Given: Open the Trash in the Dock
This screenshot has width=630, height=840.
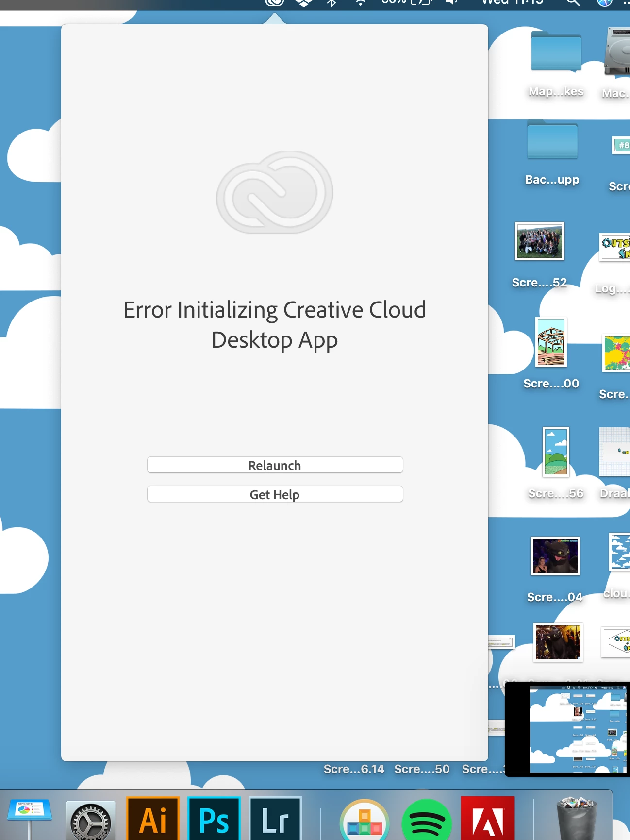Looking at the screenshot, I should [x=577, y=819].
